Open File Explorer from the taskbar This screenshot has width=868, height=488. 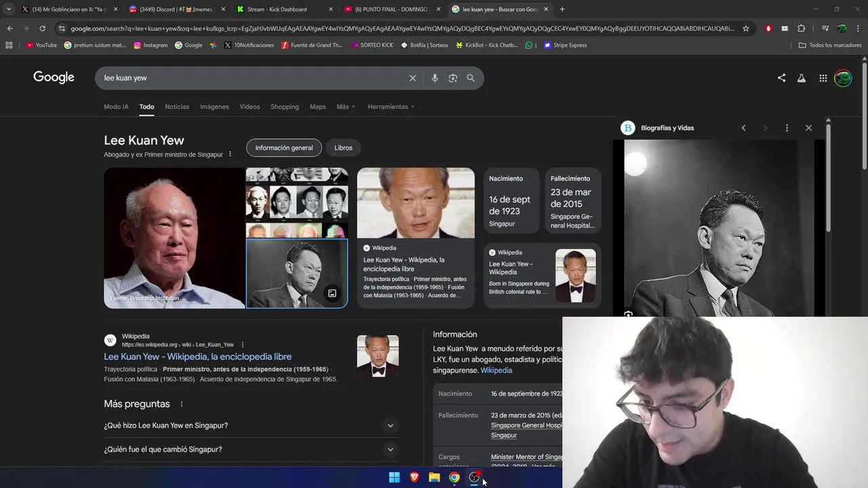tap(434, 477)
